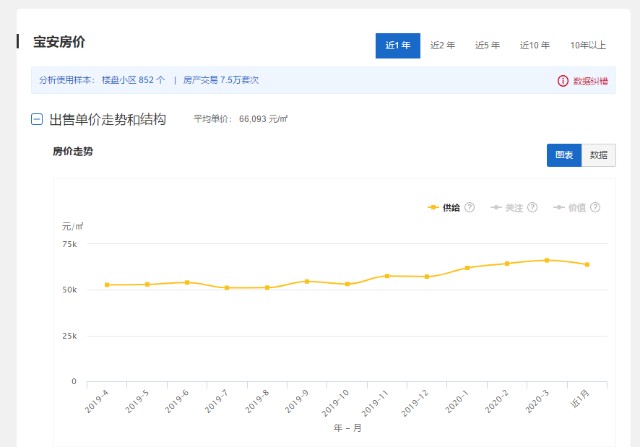This screenshot has height=447, width=640.
Task: Click the 2020-3 data point on the chart
Action: point(546,260)
